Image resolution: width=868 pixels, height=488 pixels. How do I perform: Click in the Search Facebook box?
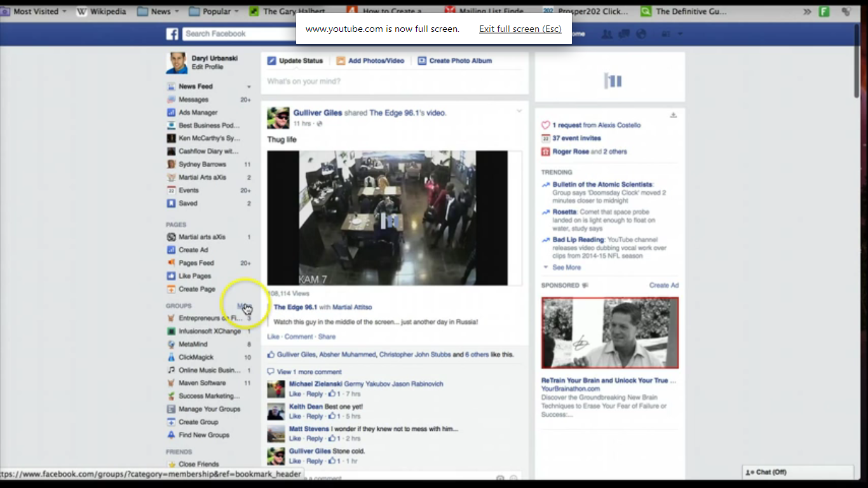click(238, 34)
